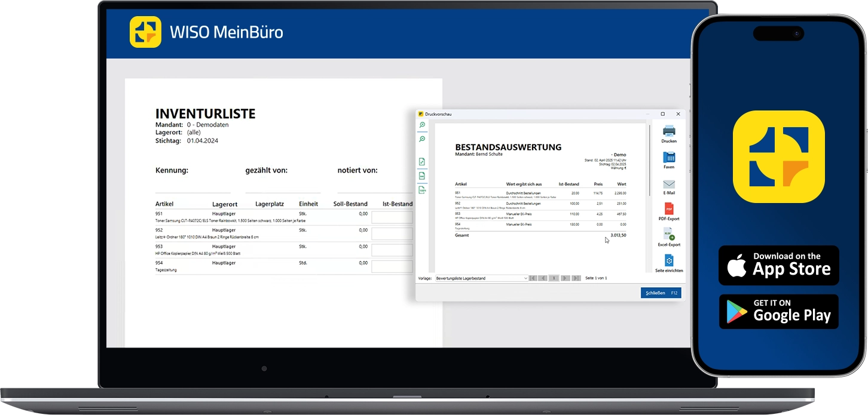Jump to first page in preview
The height and width of the screenshot is (415, 868).
pyautogui.click(x=533, y=278)
